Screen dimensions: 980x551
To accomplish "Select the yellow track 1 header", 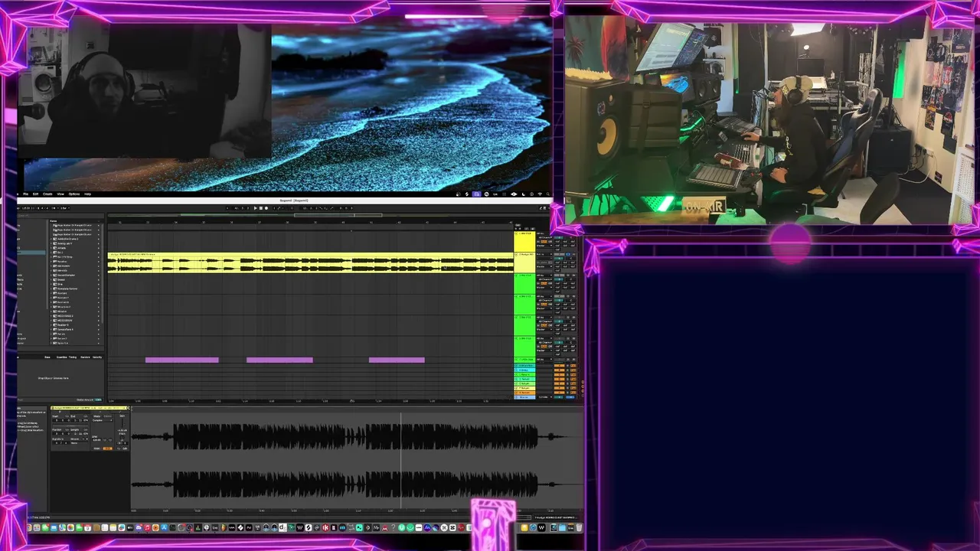I will tap(524, 242).
